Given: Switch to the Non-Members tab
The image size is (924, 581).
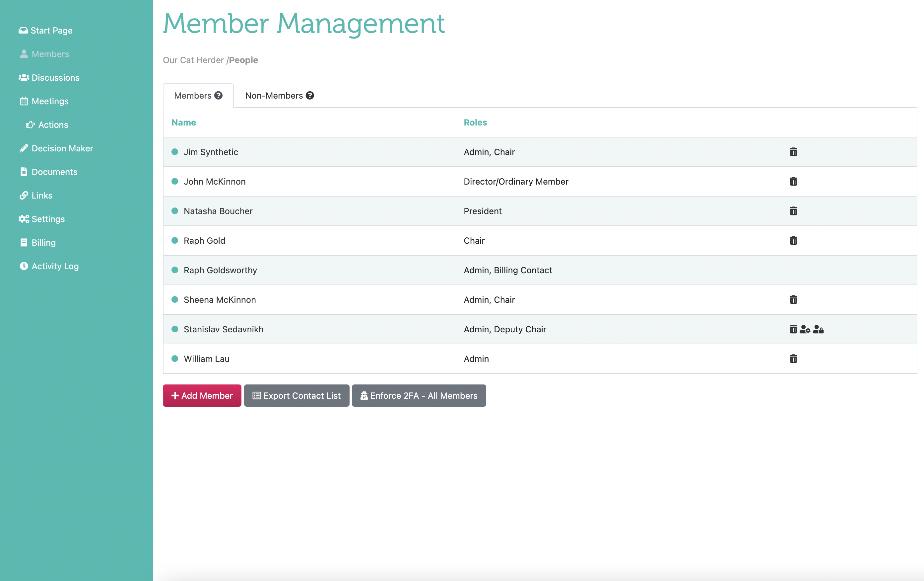Looking at the screenshot, I should point(274,95).
